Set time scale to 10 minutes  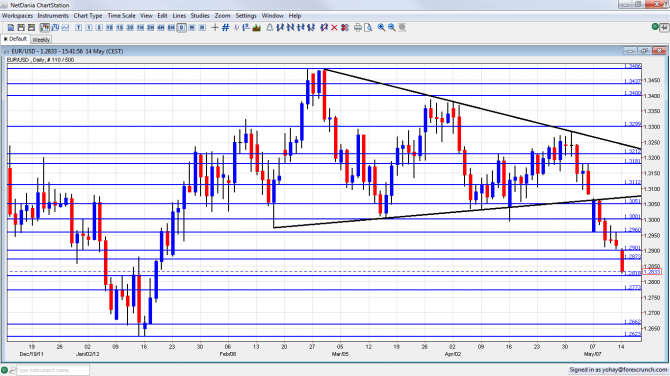pos(109,28)
